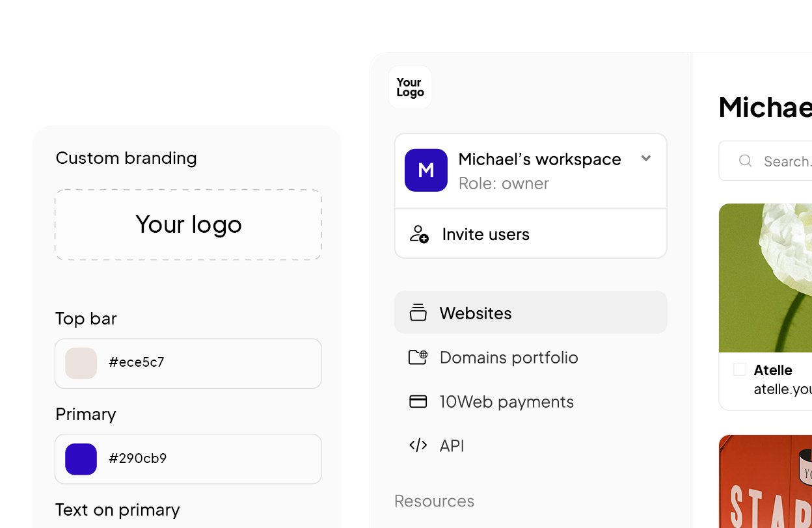
Task: Click the Domains portfolio folder icon
Action: click(x=418, y=357)
